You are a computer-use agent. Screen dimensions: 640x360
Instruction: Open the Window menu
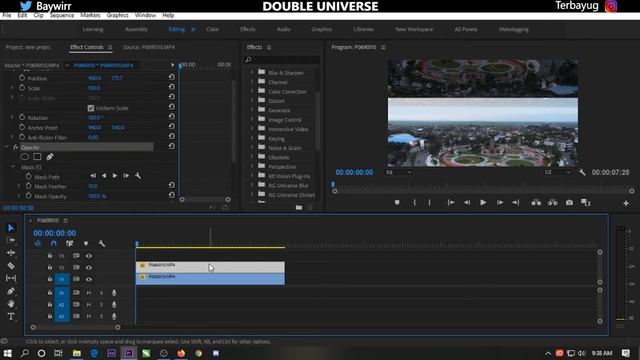[x=145, y=15]
